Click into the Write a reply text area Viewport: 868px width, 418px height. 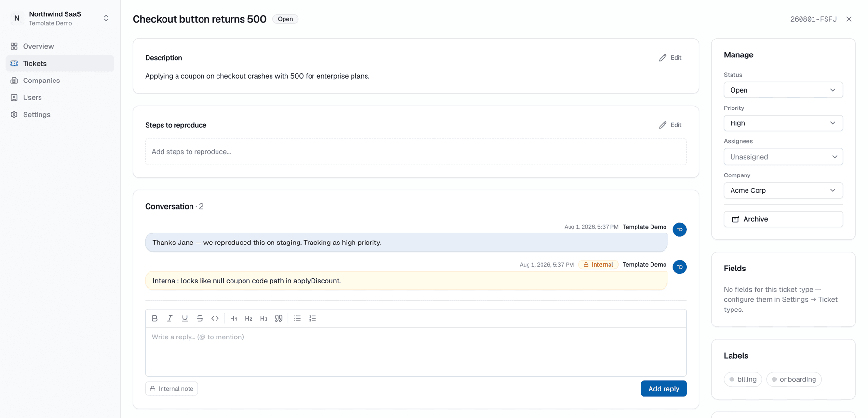(416, 352)
